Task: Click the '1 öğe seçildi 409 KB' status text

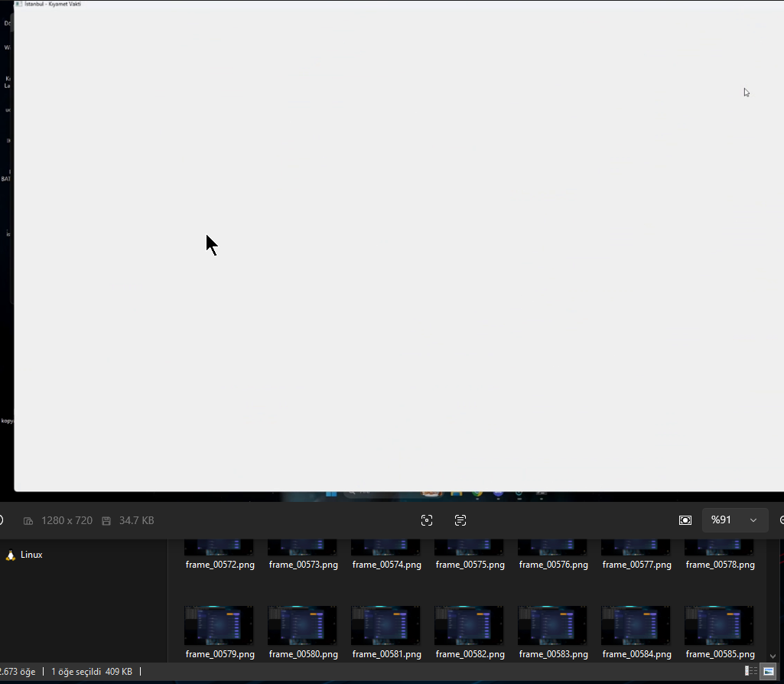Action: 92,672
